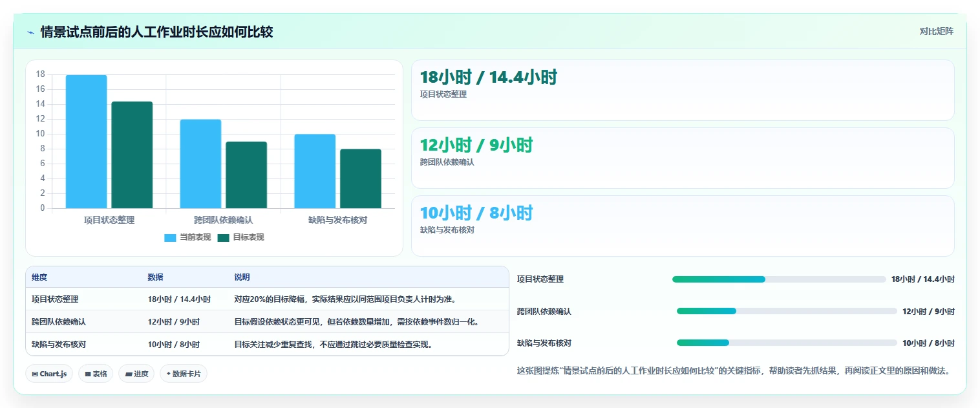Screen dimensions: 980x408
Task: Click progress value 12小时 / 9小时
Action: (x=928, y=311)
